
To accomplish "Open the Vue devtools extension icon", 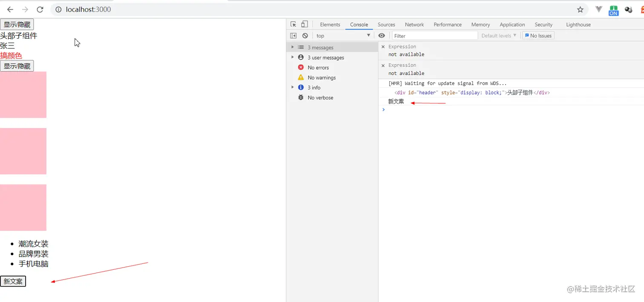I will tap(599, 9).
